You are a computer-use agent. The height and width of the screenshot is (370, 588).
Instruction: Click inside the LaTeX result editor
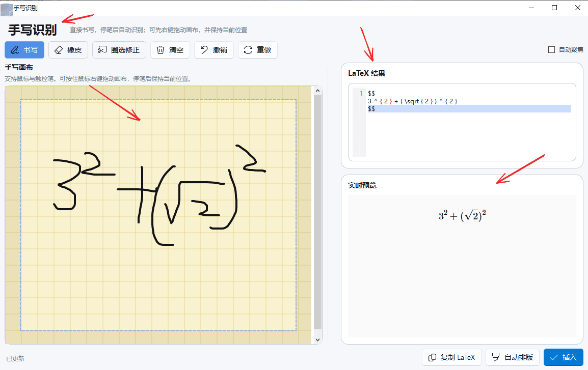coord(462,122)
